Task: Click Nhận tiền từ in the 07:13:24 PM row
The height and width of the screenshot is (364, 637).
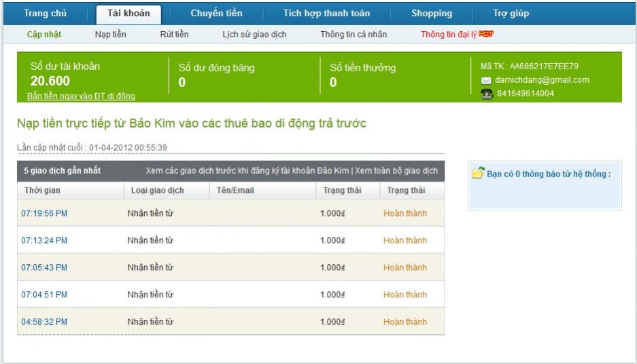Action: pos(150,240)
